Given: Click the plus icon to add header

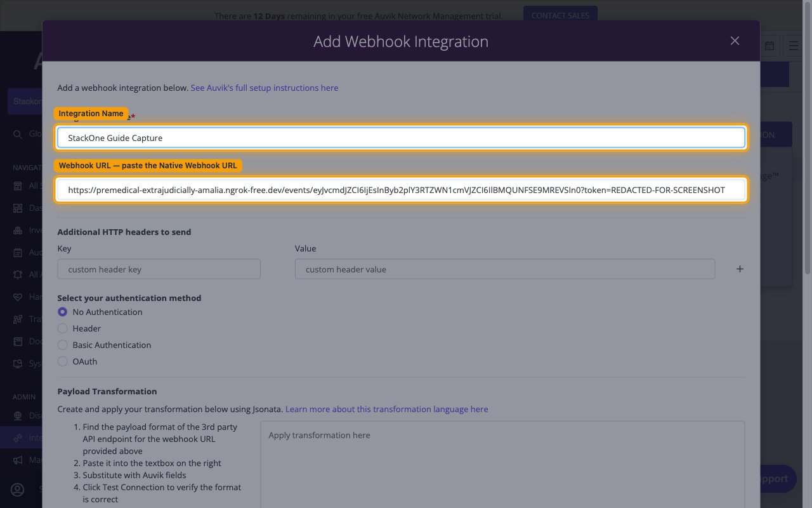Looking at the screenshot, I should point(740,269).
